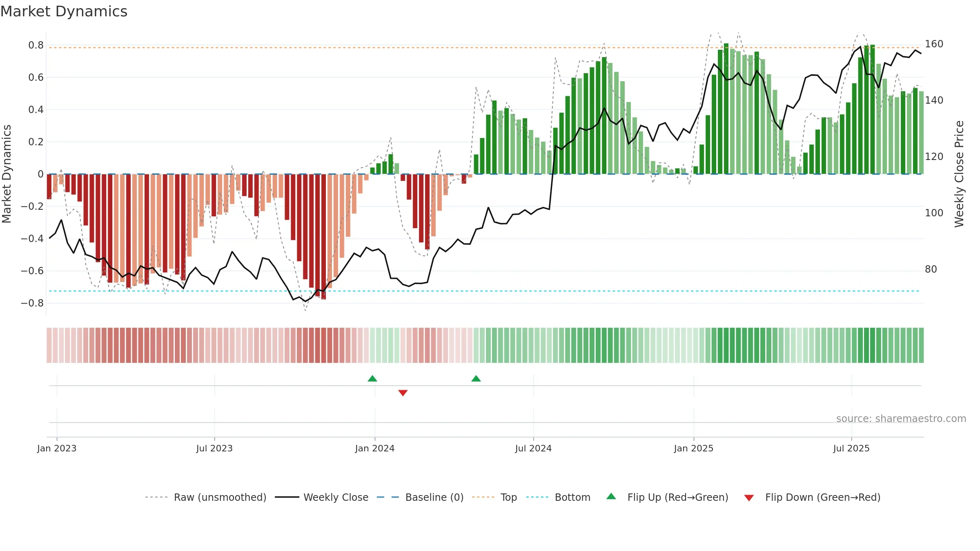Toggle the Baseline (0) legend entry
The image size is (980, 551).
click(420, 497)
